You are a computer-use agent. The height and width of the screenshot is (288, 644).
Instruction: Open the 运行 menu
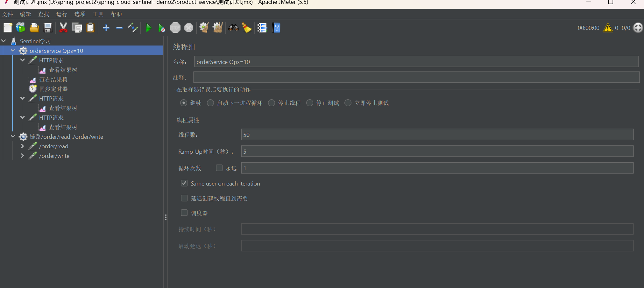[x=62, y=14]
